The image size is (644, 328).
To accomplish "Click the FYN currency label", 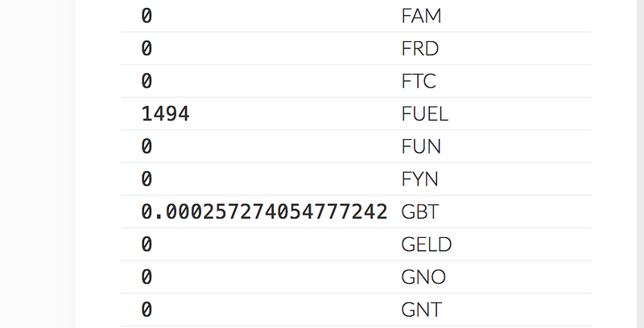I will [x=419, y=179].
